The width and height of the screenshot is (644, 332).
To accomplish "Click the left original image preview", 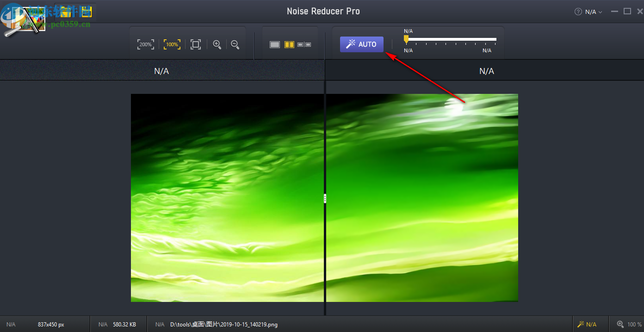I will [227, 198].
